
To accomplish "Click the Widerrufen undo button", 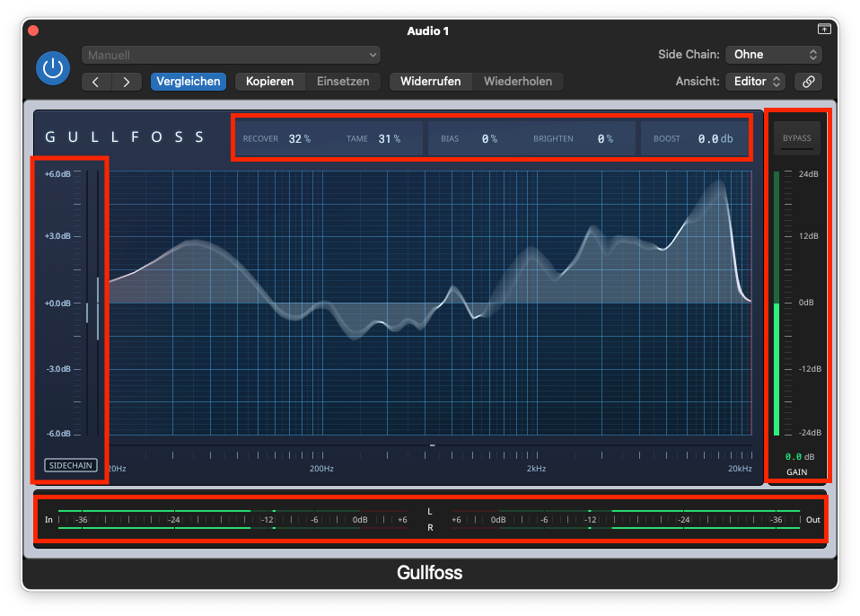I will [431, 82].
